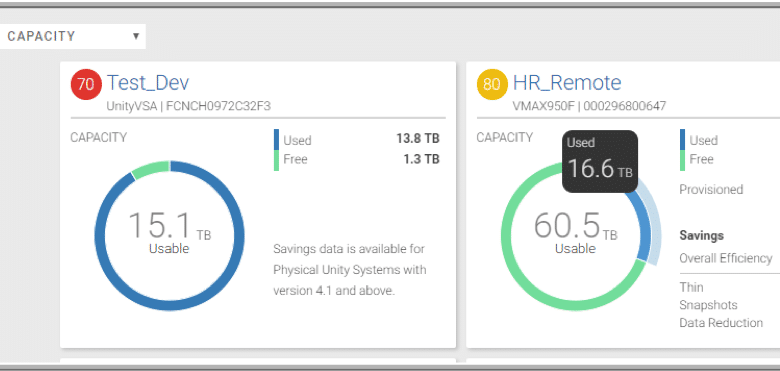This screenshot has width=780, height=371.
Task: Click the 60.5 TB Usable donut center
Action: pyautogui.click(x=576, y=234)
